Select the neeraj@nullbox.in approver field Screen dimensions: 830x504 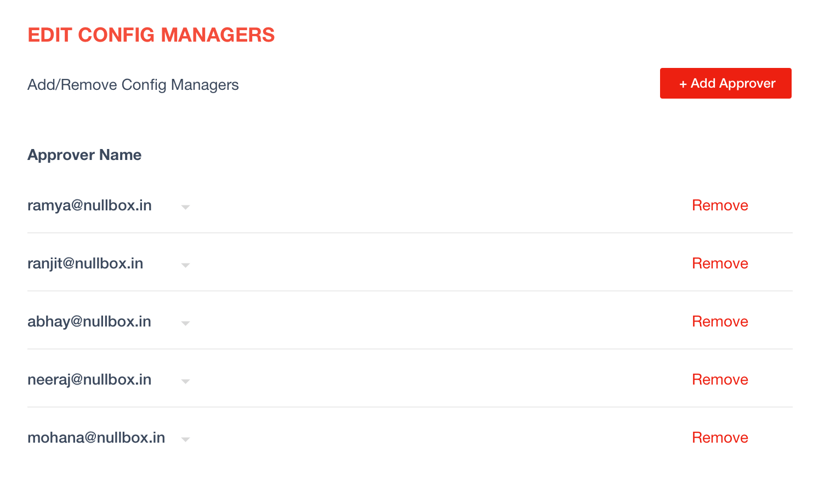coord(110,380)
